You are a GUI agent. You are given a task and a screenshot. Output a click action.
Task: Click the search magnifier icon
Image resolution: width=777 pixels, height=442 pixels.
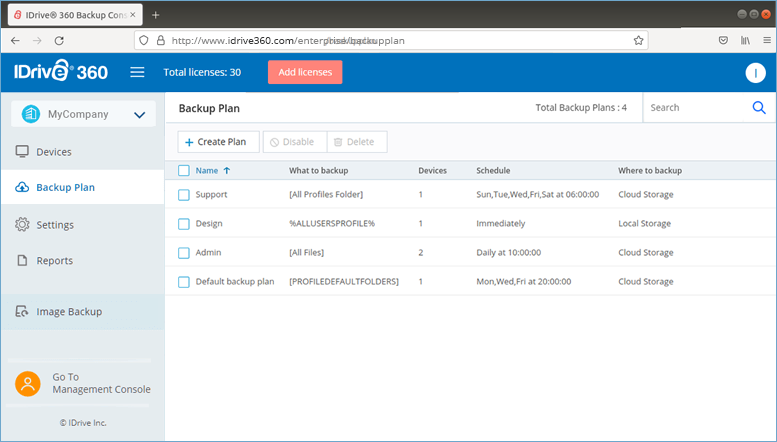point(759,108)
